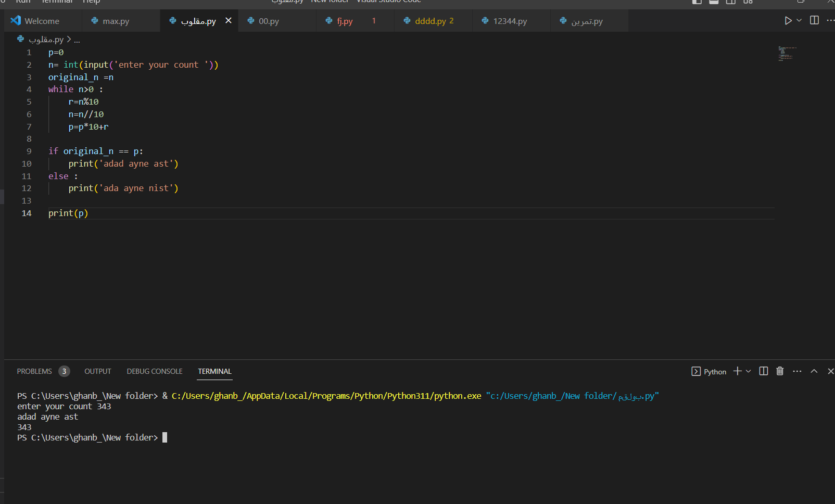Open the editor More Actions ellipsis
Image resolution: width=835 pixels, height=504 pixels.
pyautogui.click(x=830, y=20)
